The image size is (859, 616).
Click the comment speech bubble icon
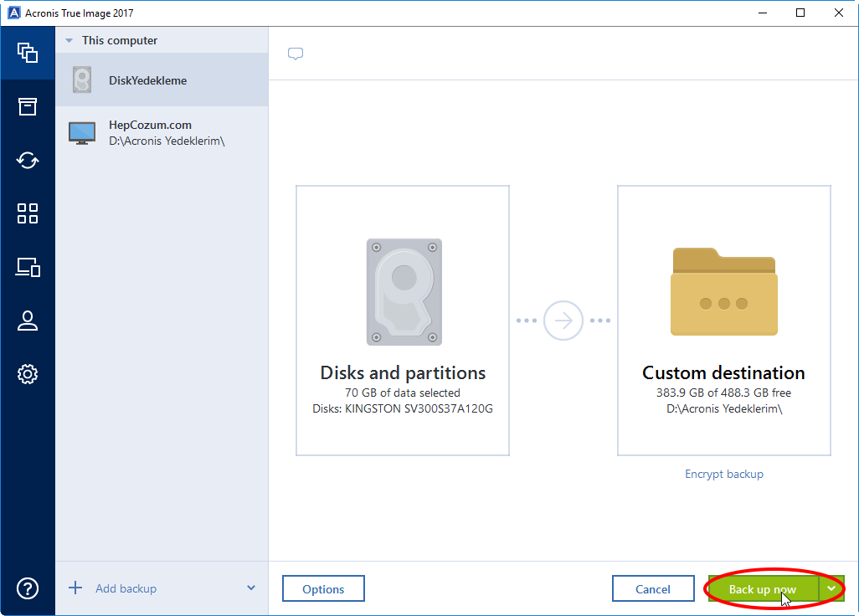[x=296, y=54]
